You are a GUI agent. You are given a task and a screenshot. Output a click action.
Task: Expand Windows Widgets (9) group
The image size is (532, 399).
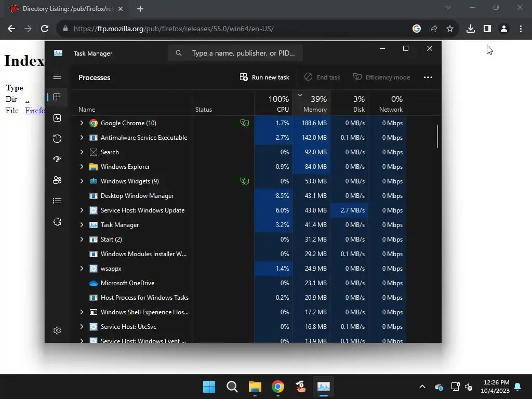[82, 181]
